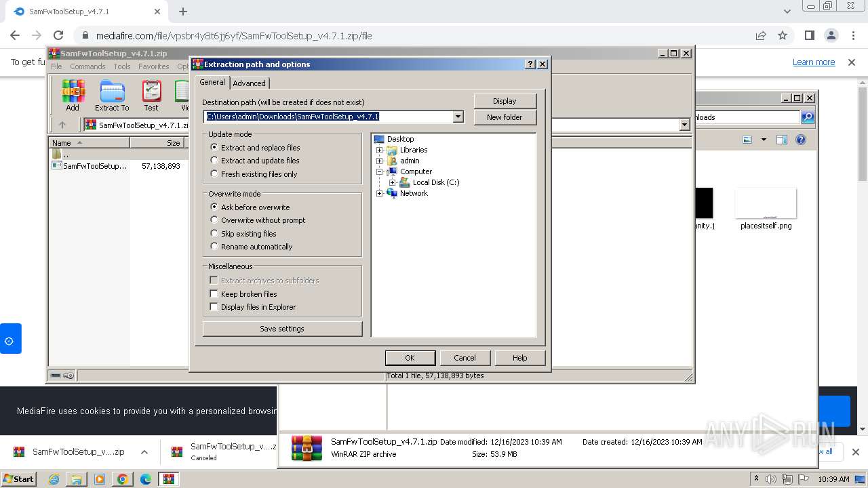Open WinRAR Tools menu
The image size is (868, 488).
click(x=122, y=66)
